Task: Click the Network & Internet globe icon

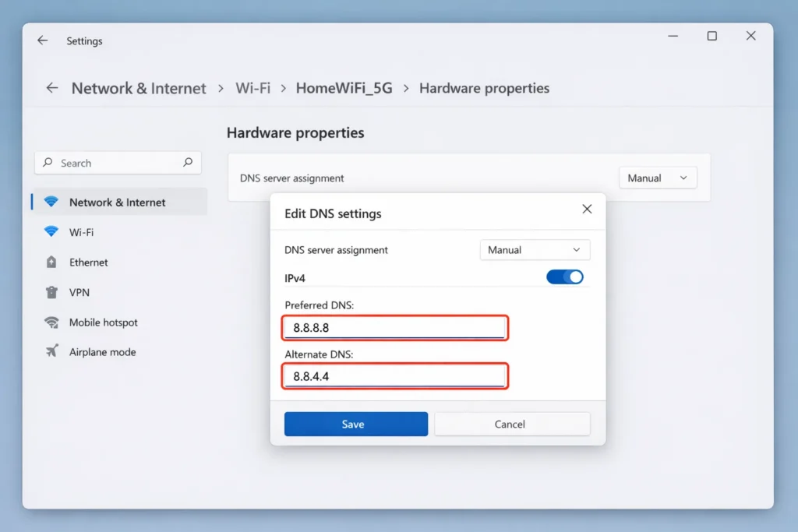Action: [x=51, y=202]
